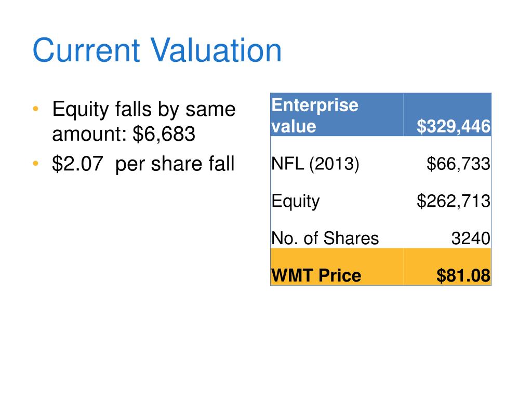Viewport: 532px width, 399px height.
Task: Select the $66,733 NFL amount cell
Action: click(458, 164)
